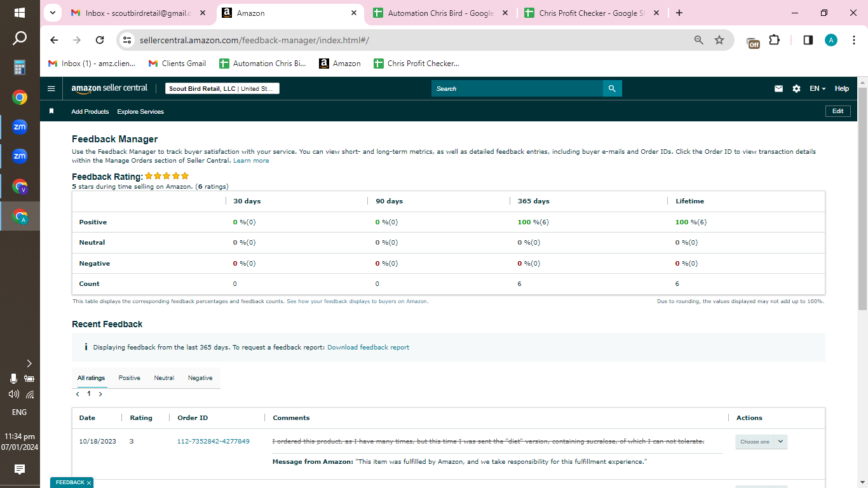Open the Chrome Extensions puzzle menu
This screenshot has height=488, width=868.
coord(774,40)
